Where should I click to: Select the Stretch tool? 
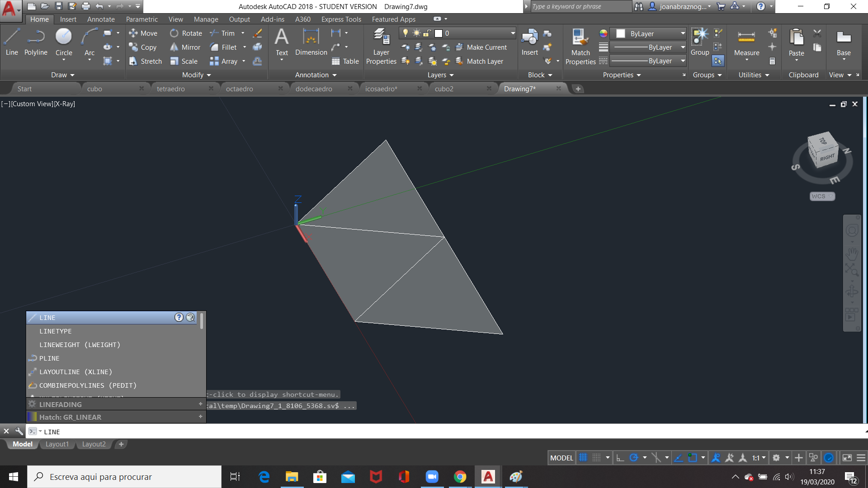tap(145, 61)
